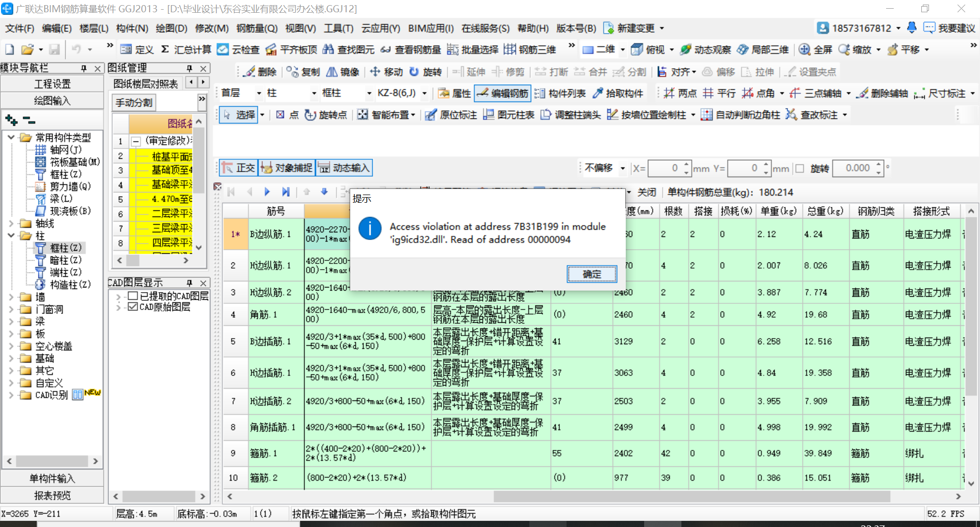The width and height of the screenshot is (980, 527).
Task: Click the rebar table horizontal scrollbar
Action: coord(692,496)
